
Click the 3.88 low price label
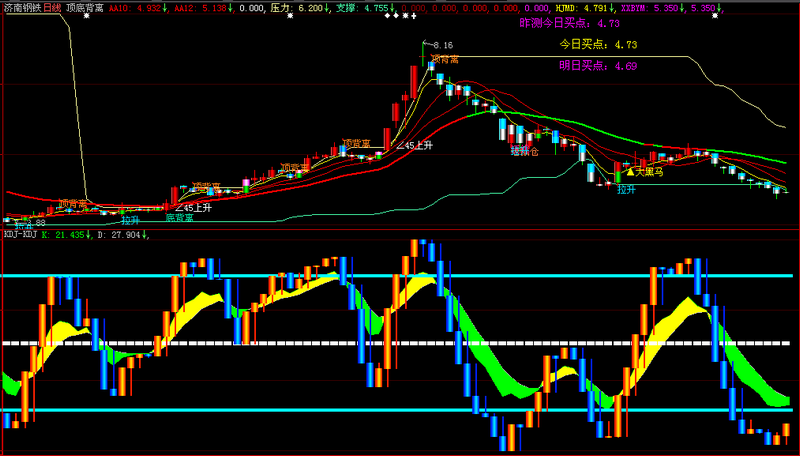[35, 223]
